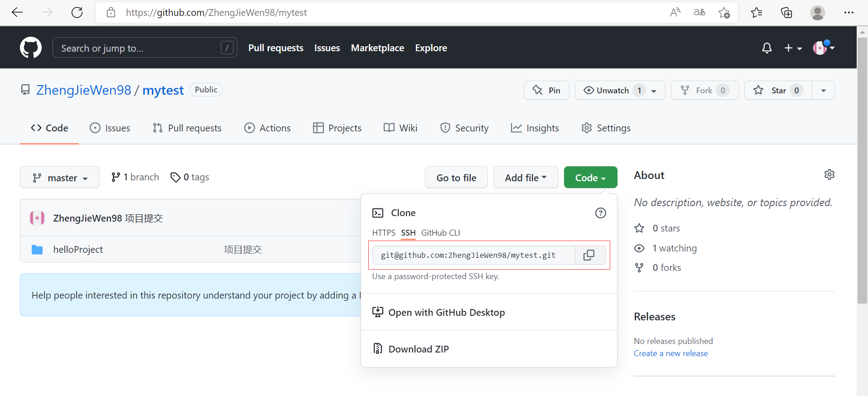
Task: Refresh the browser page
Action: pyautogui.click(x=77, y=12)
